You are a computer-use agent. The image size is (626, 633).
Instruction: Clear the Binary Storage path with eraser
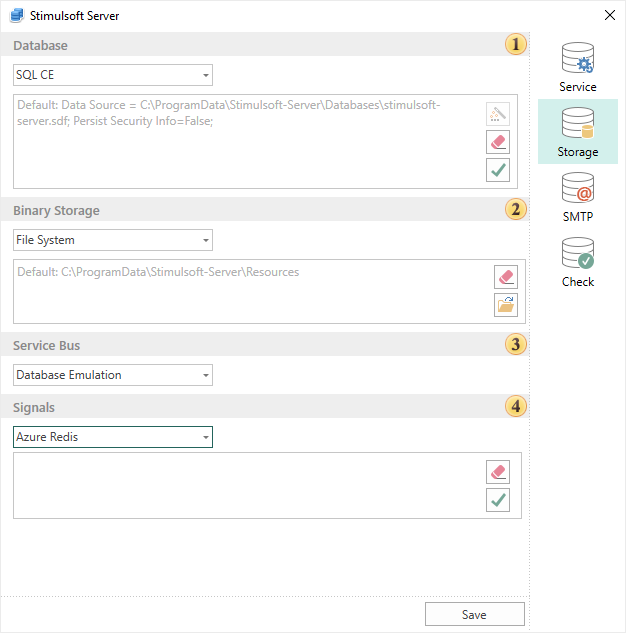(x=506, y=277)
